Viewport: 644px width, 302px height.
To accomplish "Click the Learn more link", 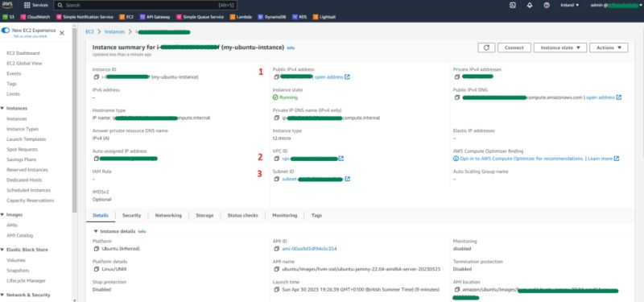I will pyautogui.click(x=603, y=159).
